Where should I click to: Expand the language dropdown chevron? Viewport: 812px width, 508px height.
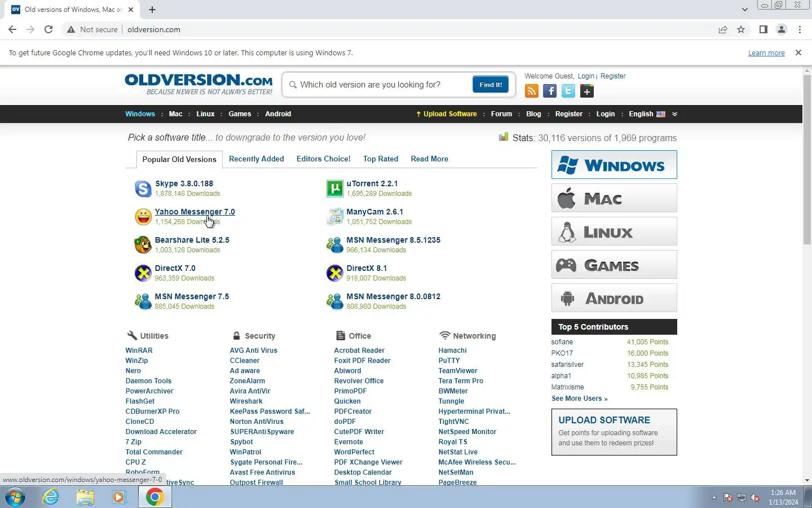click(x=674, y=114)
